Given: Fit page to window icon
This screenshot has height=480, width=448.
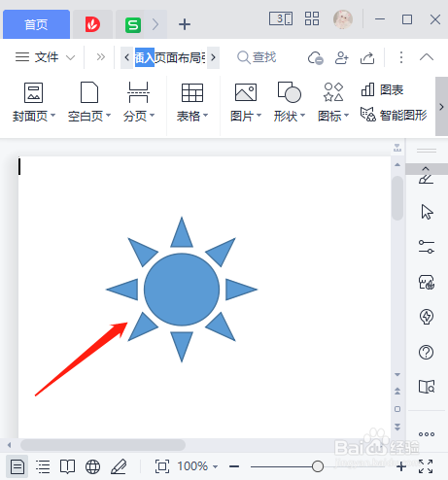Looking at the screenshot, I should pyautogui.click(x=162, y=466).
